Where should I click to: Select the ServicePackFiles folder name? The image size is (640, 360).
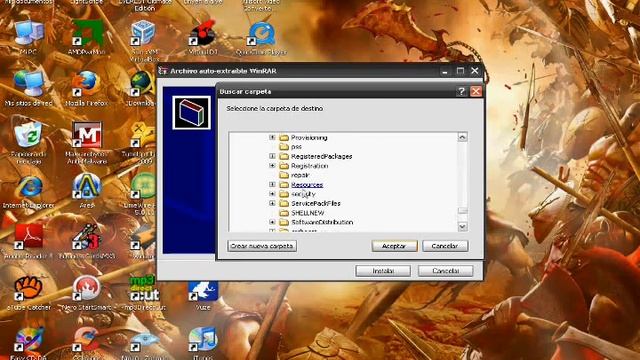316,203
